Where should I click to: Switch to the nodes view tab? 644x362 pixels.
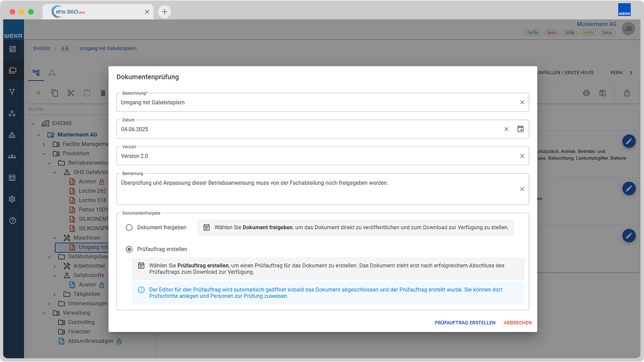[52, 73]
